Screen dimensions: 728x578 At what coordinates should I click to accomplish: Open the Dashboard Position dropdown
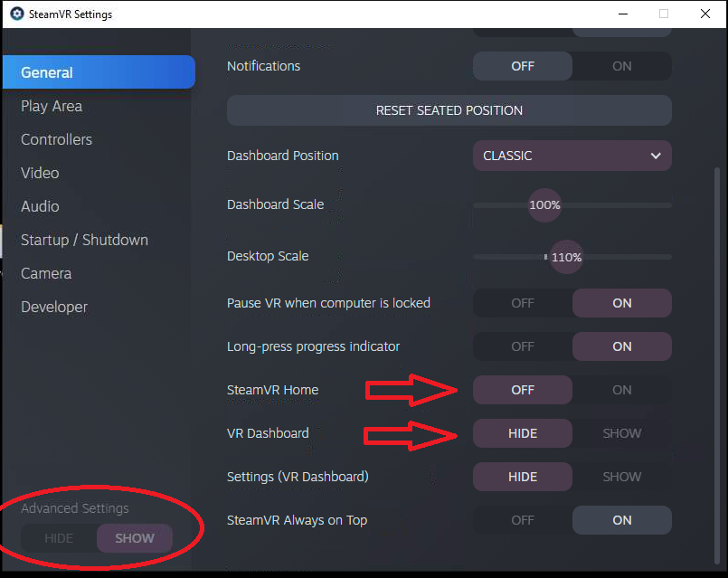572,155
